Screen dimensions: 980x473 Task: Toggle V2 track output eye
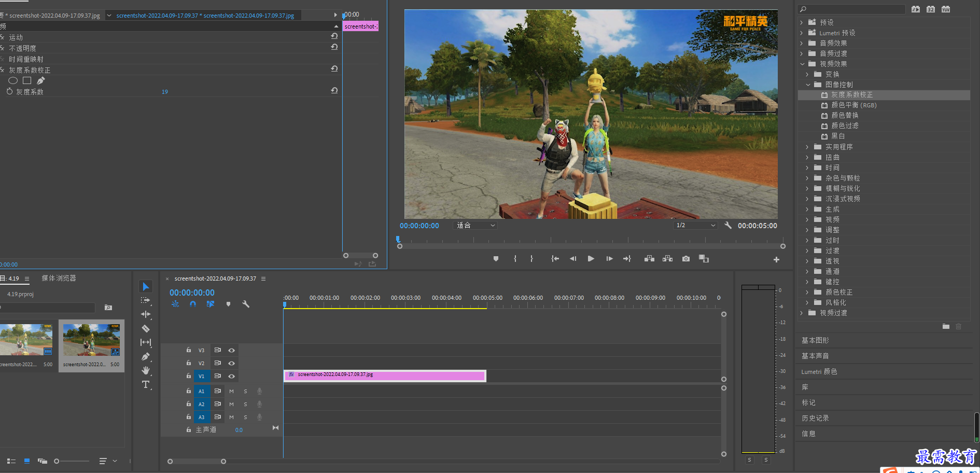point(231,363)
